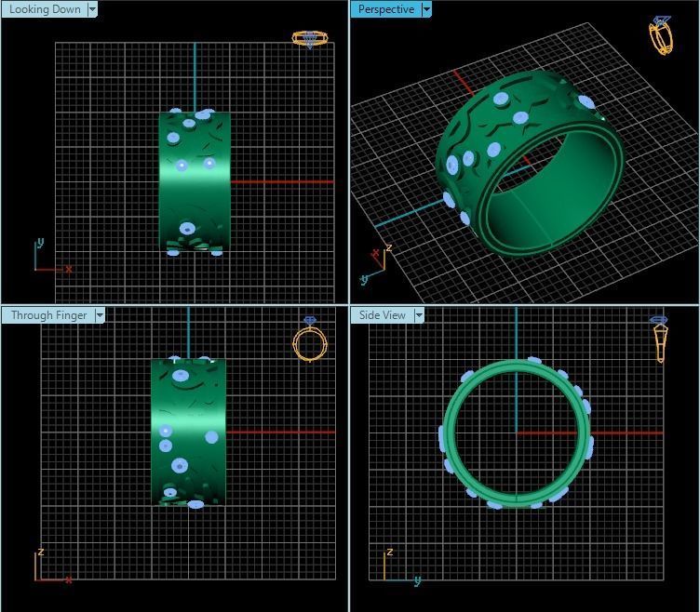Select the green ring band in Perspective view
This screenshot has height=612, width=700.
pos(529,164)
